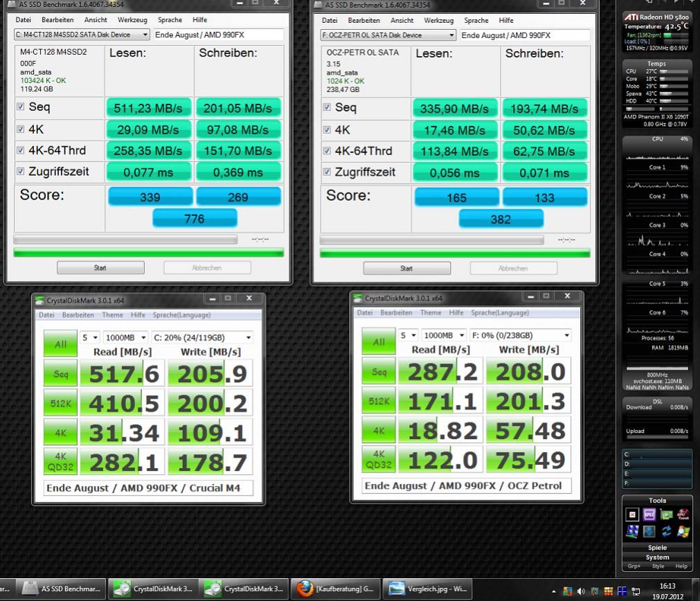This screenshot has height=601, width=700.
Task: Open the red Tweak icon in the Tools panel
Action: (x=683, y=515)
